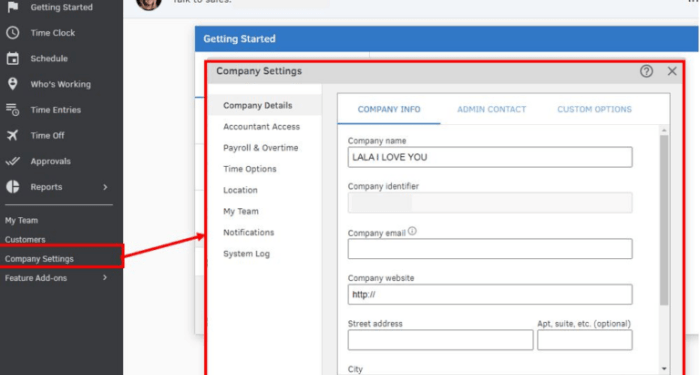Close the Company Settings dialog
The height and width of the screenshot is (375, 700).
coord(671,71)
